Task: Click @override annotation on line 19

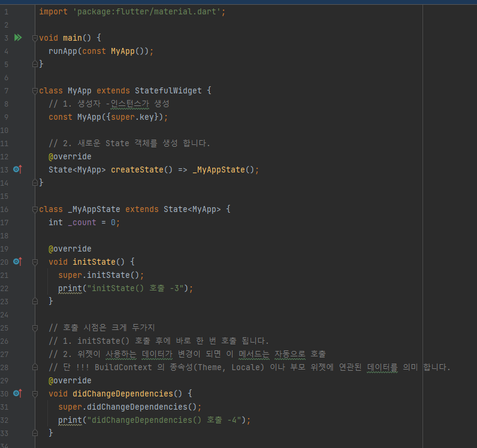Action: click(70, 249)
